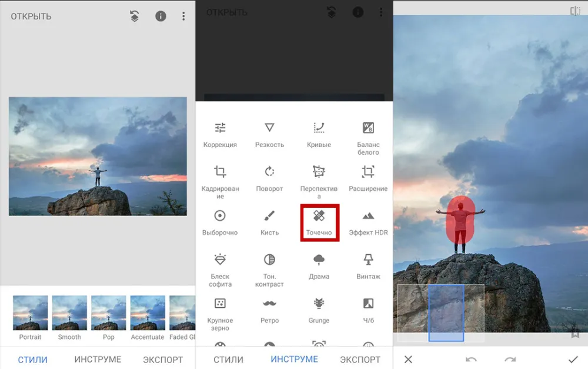The height and width of the screenshot is (369, 588).
Task: Open the Блеск софита glamour glow filter
Action: [220, 270]
